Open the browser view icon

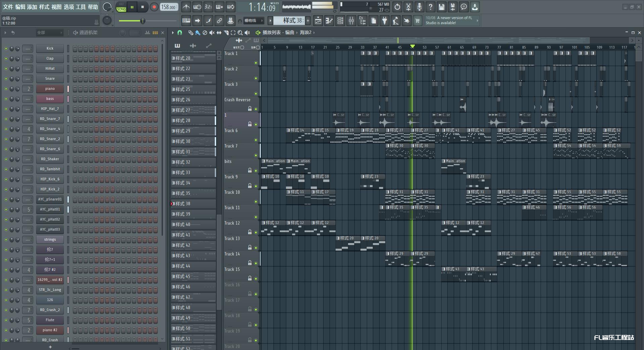pos(362,21)
